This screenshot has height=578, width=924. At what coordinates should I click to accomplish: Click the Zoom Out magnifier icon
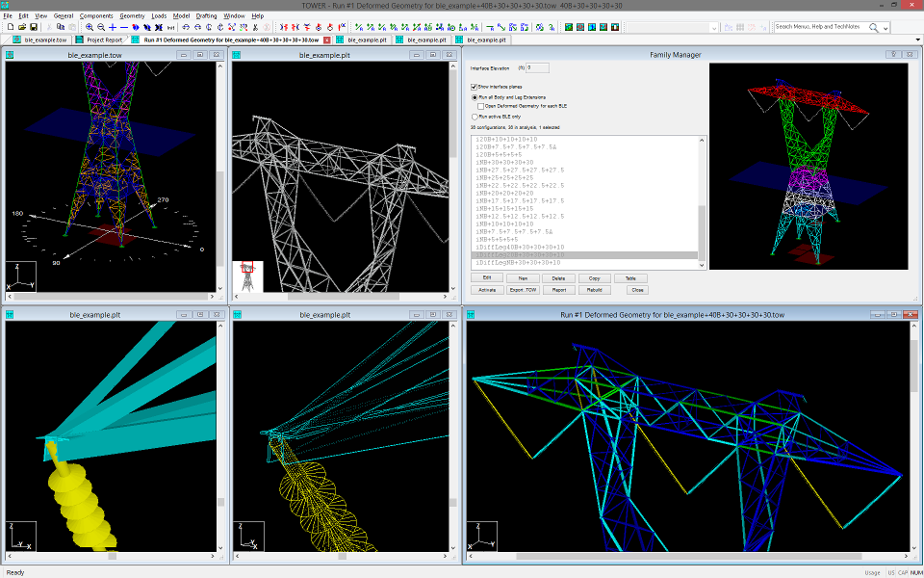point(101,27)
